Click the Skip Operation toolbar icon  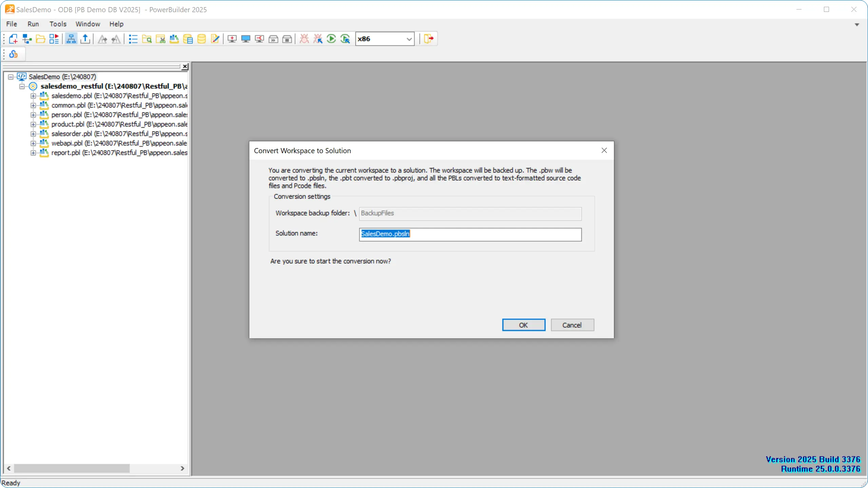click(x=273, y=39)
